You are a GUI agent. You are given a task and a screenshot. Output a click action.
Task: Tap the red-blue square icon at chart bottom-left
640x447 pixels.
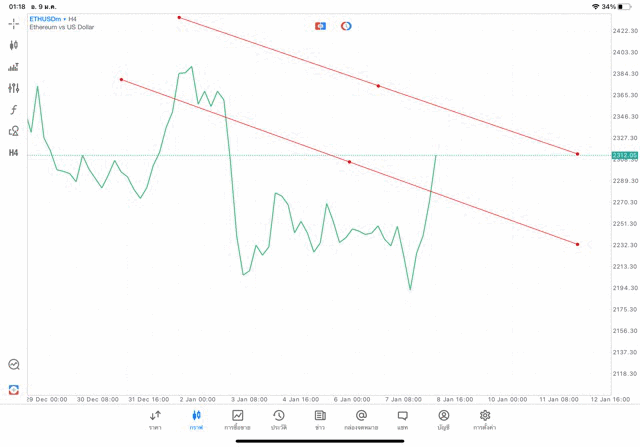coord(14,389)
